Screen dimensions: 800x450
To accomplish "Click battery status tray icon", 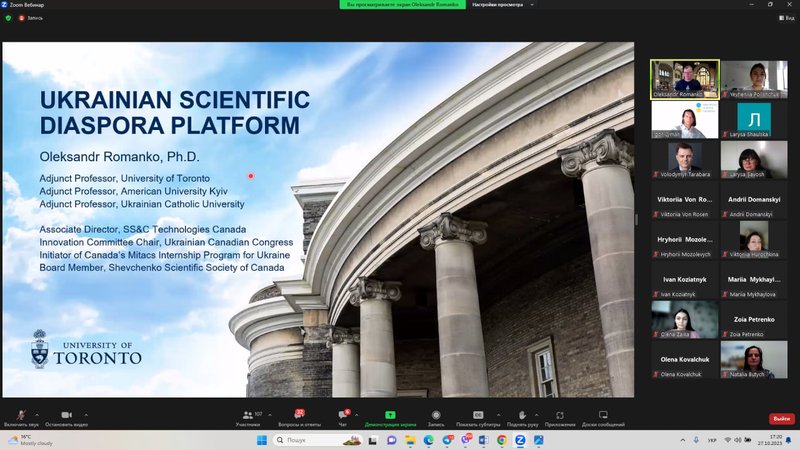I will [x=748, y=440].
